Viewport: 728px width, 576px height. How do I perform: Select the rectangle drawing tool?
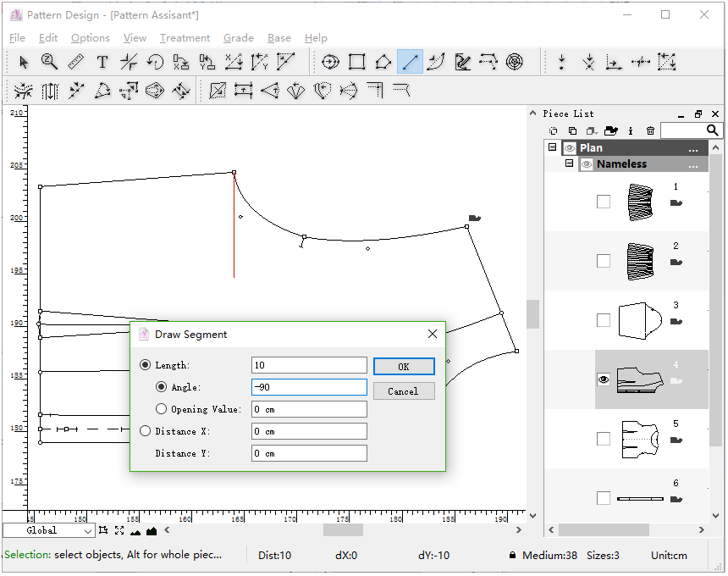point(356,62)
